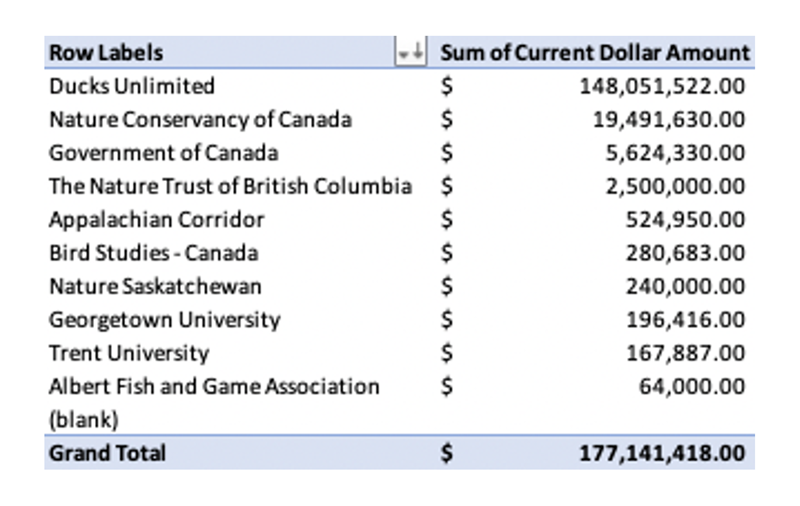800x506 pixels.
Task: Open the Row Labels filter dropdown
Action: point(411,52)
